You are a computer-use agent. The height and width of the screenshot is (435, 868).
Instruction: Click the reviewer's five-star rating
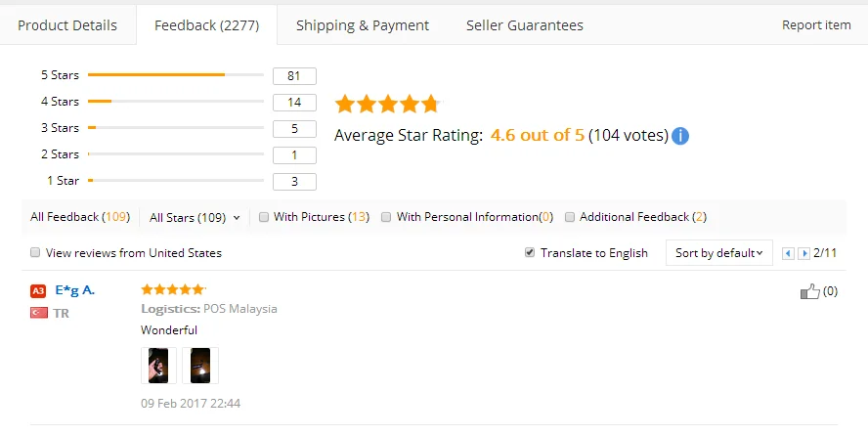tap(173, 289)
